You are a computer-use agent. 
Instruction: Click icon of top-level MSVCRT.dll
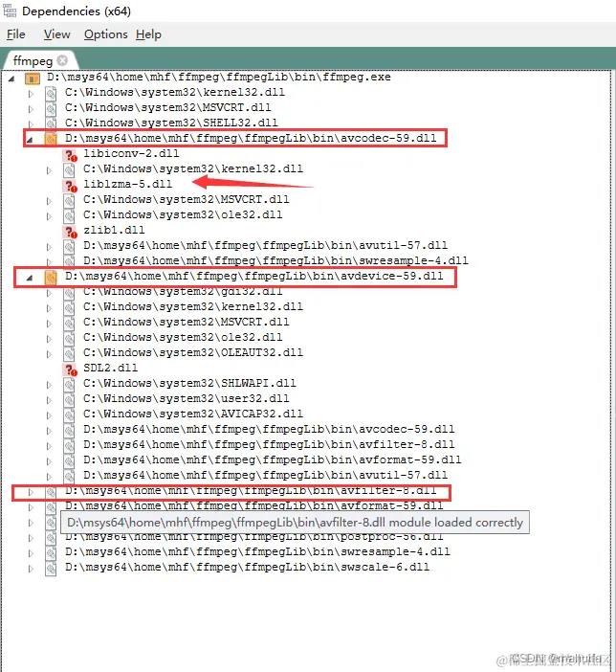[51, 108]
